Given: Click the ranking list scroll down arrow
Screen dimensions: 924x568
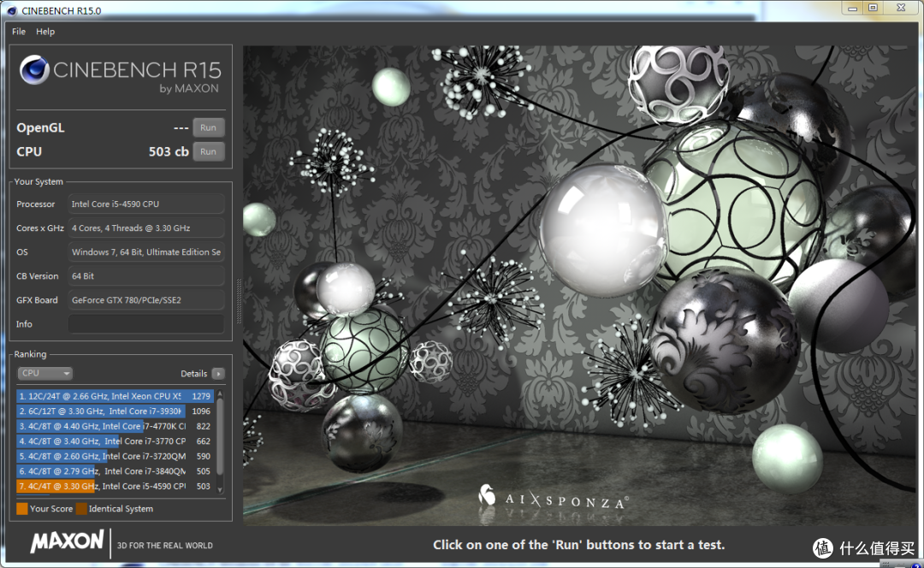Looking at the screenshot, I should coord(221,489).
